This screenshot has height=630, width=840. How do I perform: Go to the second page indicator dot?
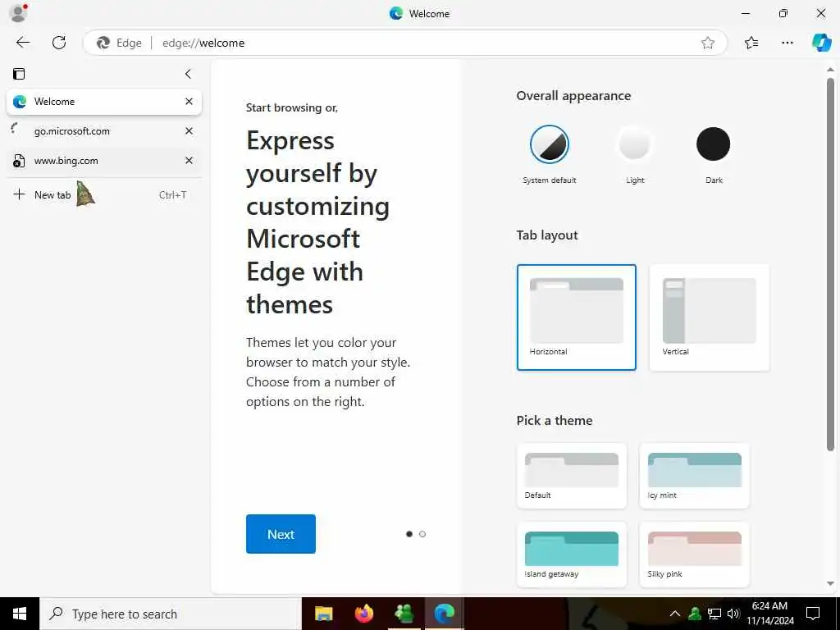point(422,534)
